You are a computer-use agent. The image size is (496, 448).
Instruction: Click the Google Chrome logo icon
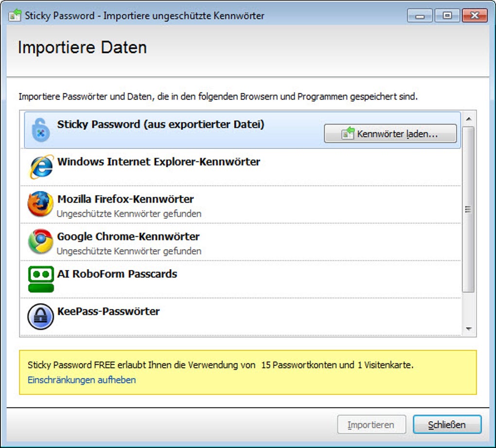(40, 241)
